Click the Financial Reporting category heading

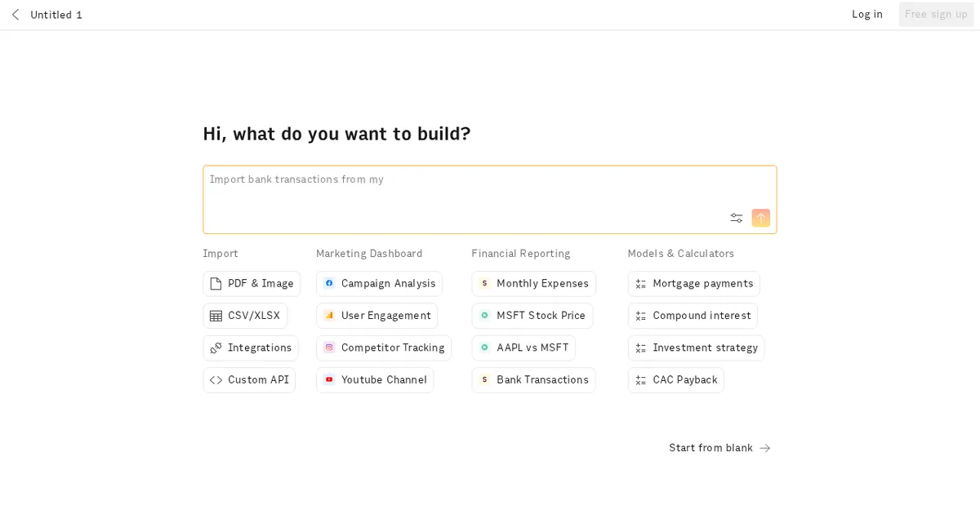pyautogui.click(x=521, y=254)
